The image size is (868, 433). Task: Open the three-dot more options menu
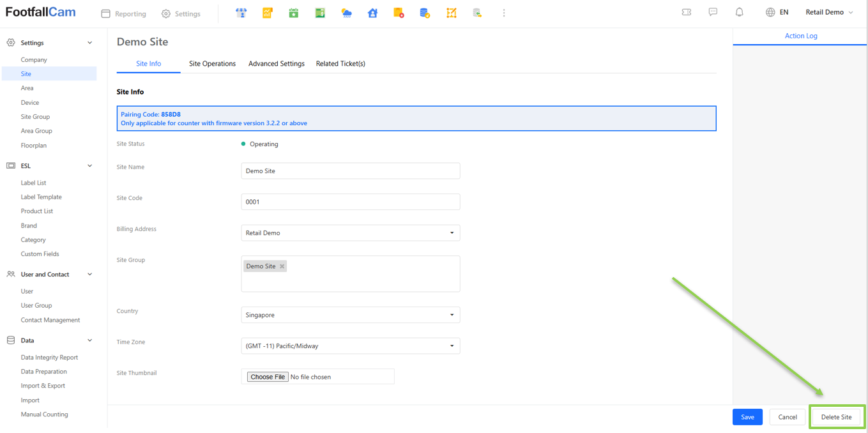pos(504,13)
